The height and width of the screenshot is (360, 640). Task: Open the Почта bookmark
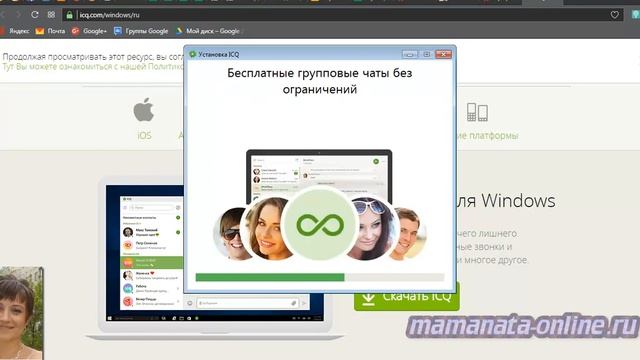click(50, 31)
